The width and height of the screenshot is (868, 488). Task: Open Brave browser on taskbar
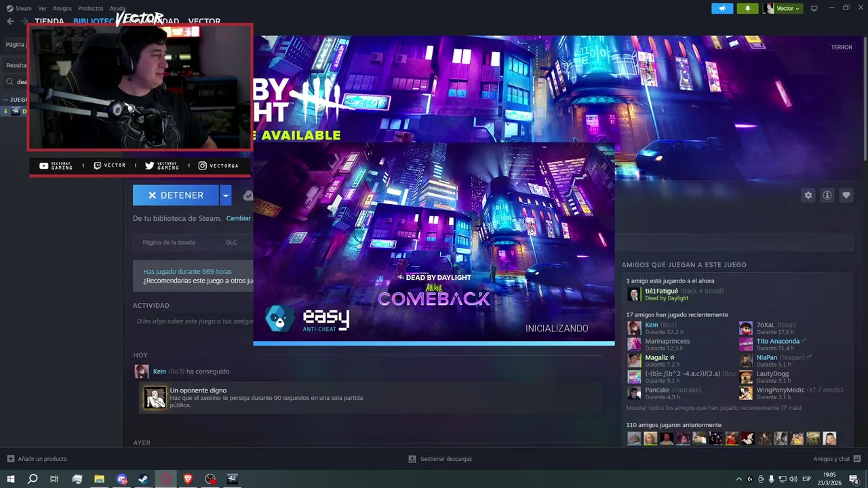[188, 479]
